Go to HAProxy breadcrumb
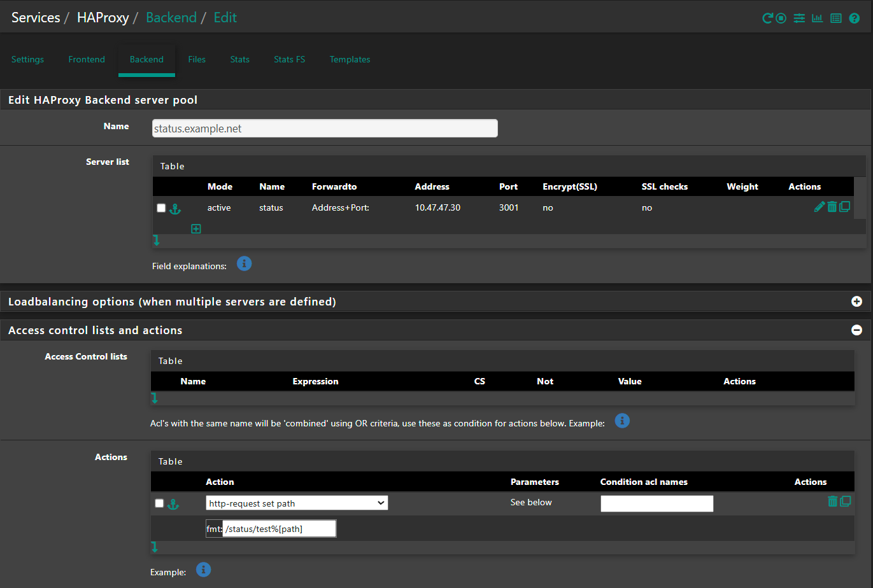This screenshot has width=873, height=588. pyautogui.click(x=103, y=18)
